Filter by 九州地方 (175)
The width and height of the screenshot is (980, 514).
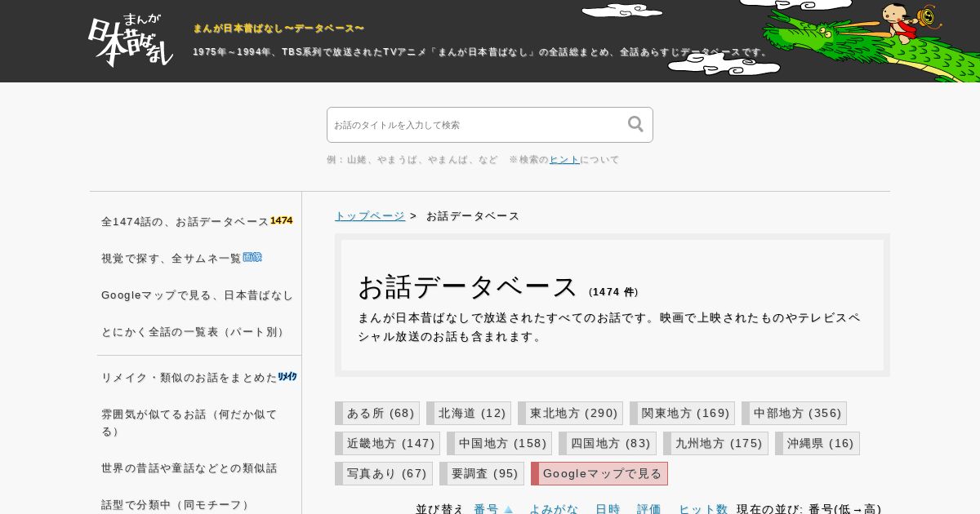[715, 443]
